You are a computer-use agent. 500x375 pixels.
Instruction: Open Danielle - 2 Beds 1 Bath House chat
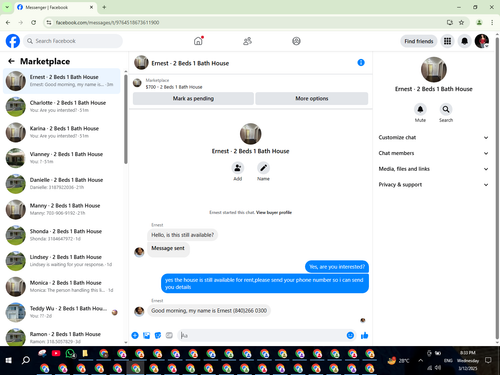click(x=62, y=183)
